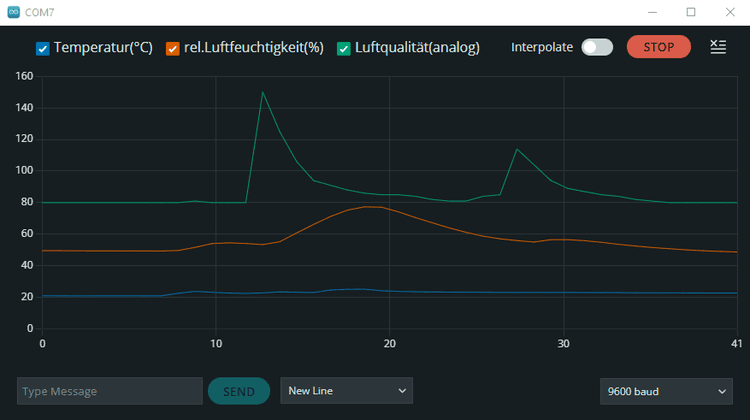Click the clear plot icon beside STOP

click(718, 47)
